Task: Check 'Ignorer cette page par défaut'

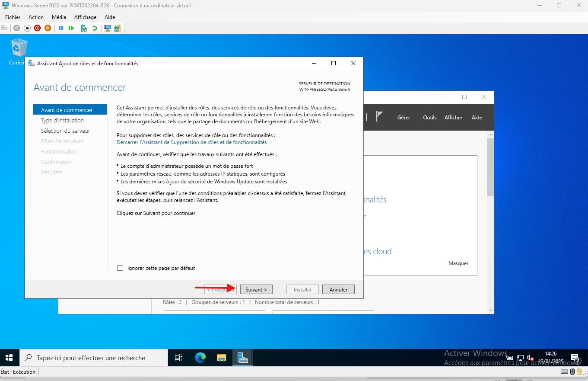Action: (120, 268)
